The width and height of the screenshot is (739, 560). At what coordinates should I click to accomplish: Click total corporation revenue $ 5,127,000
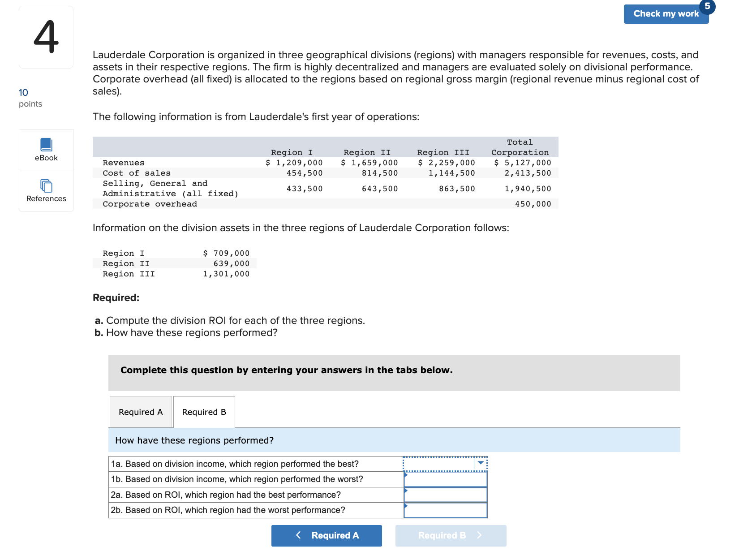(x=522, y=163)
